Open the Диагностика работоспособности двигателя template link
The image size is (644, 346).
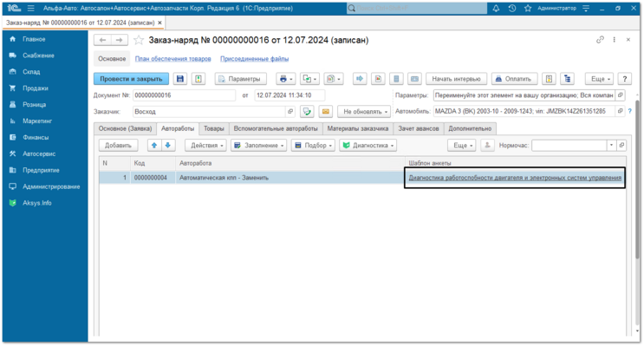click(x=515, y=178)
